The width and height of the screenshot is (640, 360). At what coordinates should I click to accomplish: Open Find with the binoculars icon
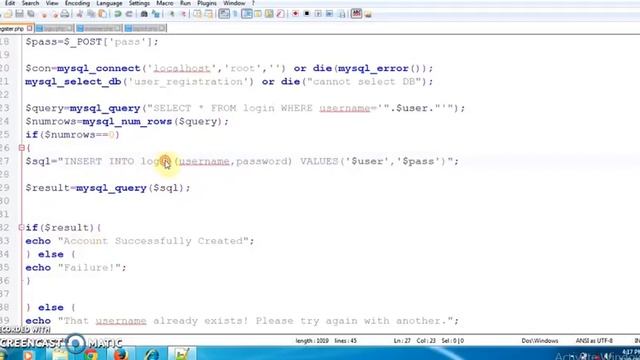click(x=144, y=14)
